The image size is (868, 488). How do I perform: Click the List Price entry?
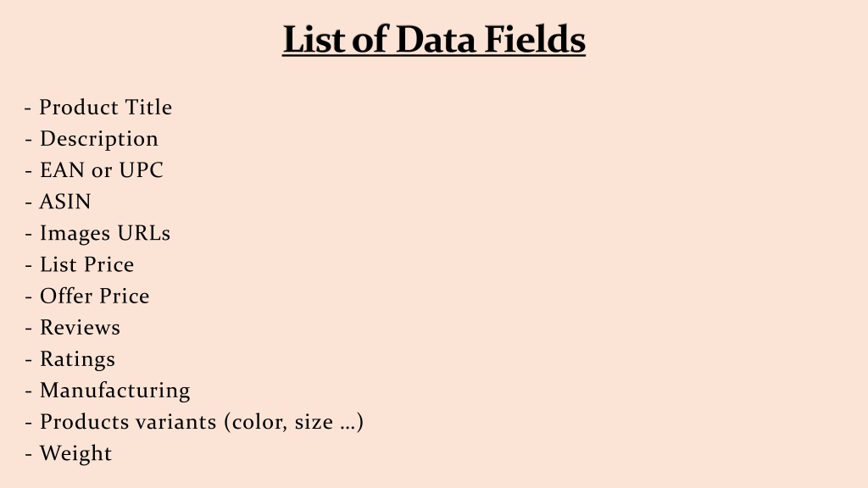pos(79,264)
